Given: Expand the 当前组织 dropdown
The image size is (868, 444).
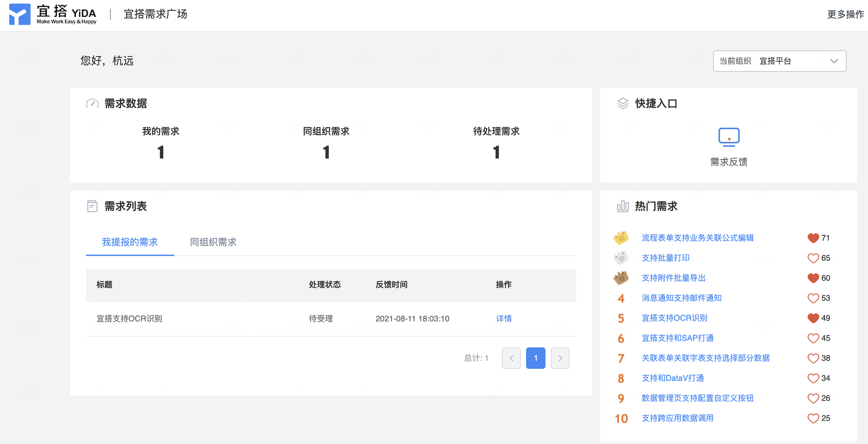Looking at the screenshot, I should tap(779, 61).
